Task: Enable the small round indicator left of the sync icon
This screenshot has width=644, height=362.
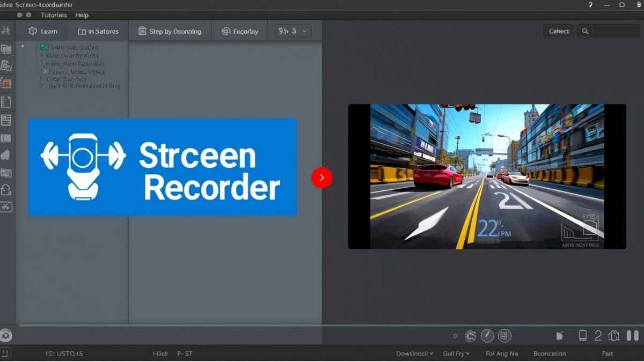Action: [x=455, y=336]
